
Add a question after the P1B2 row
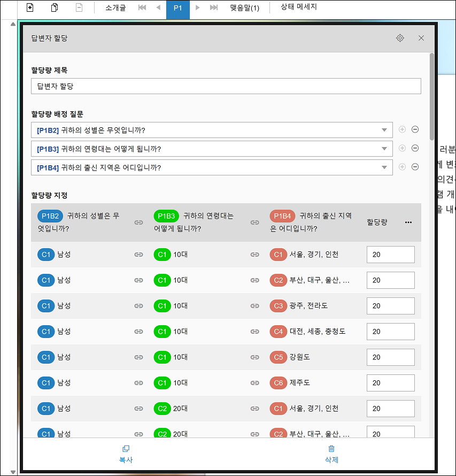pyautogui.click(x=403, y=129)
